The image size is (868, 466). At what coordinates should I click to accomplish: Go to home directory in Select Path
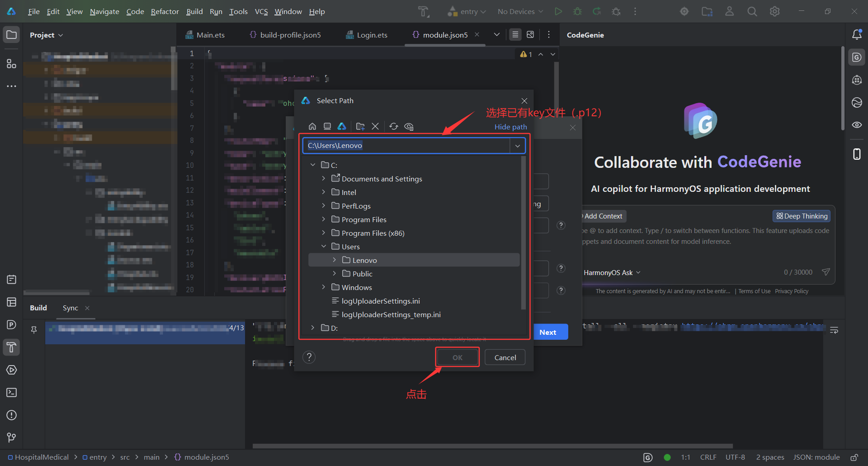click(x=312, y=126)
